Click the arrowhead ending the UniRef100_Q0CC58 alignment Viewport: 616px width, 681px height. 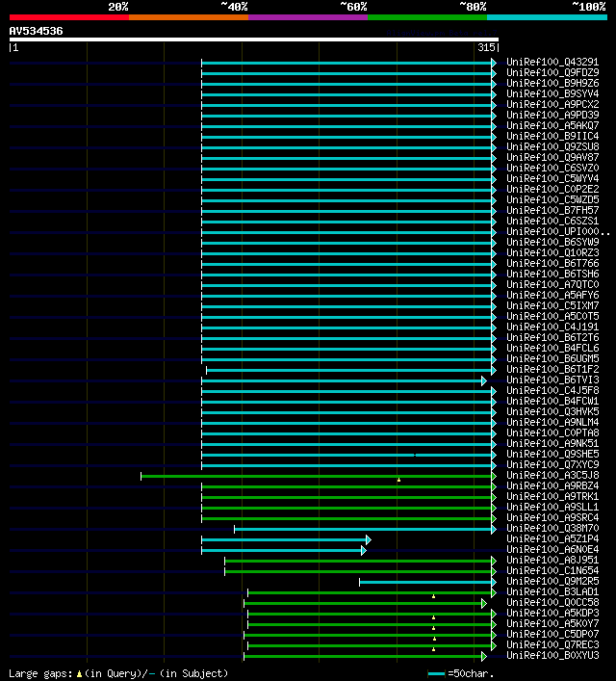tap(484, 604)
